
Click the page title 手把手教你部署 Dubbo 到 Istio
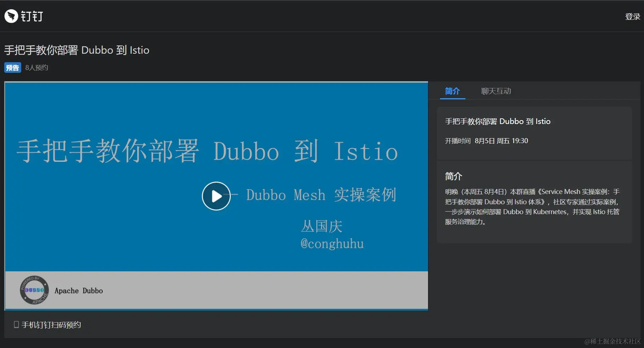pos(77,50)
